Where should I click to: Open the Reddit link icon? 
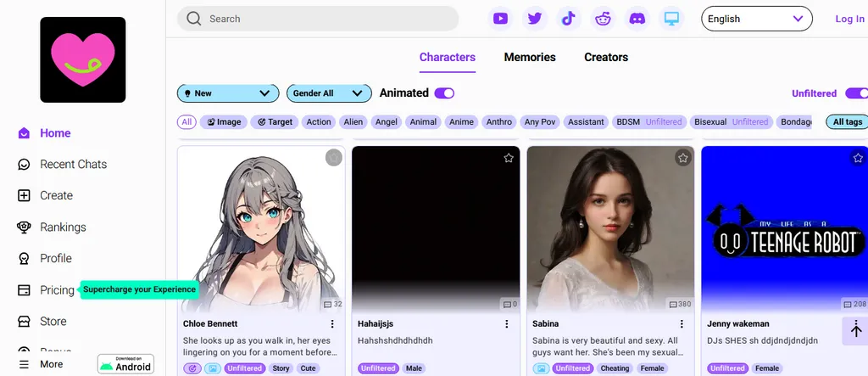click(x=603, y=19)
